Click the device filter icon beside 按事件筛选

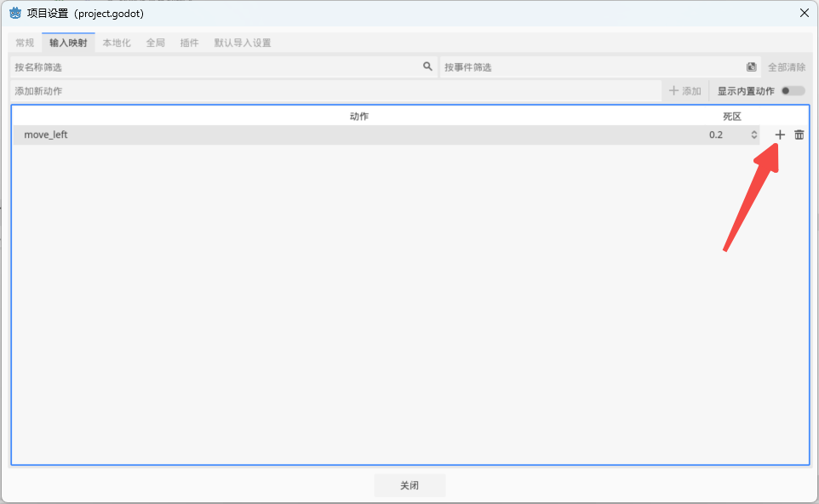[750, 66]
